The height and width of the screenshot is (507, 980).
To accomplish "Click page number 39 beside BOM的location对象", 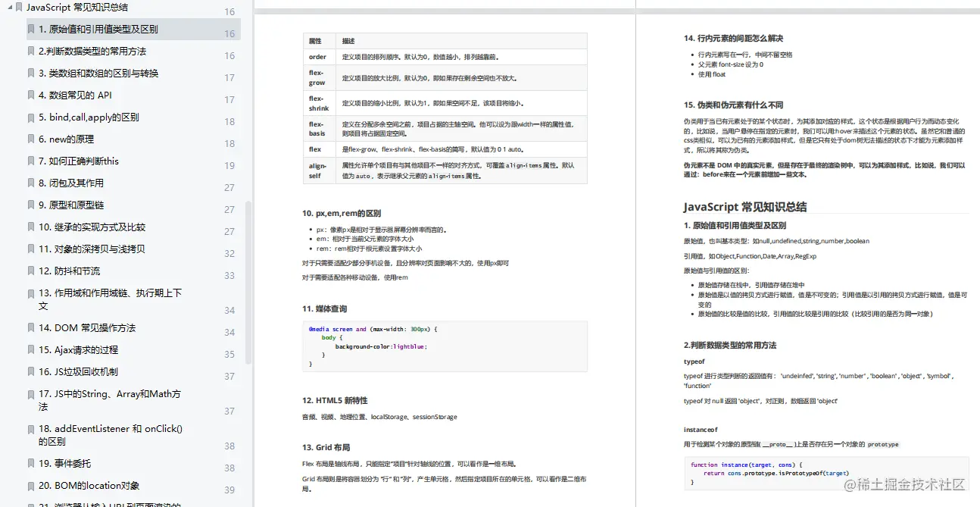I will click(x=229, y=490).
